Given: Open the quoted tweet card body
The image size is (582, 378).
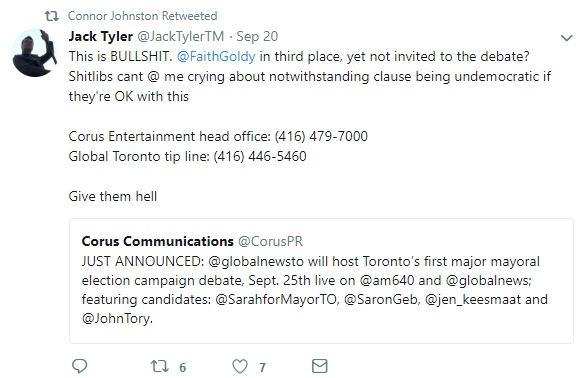Looking at the screenshot, I should [x=321, y=281].
